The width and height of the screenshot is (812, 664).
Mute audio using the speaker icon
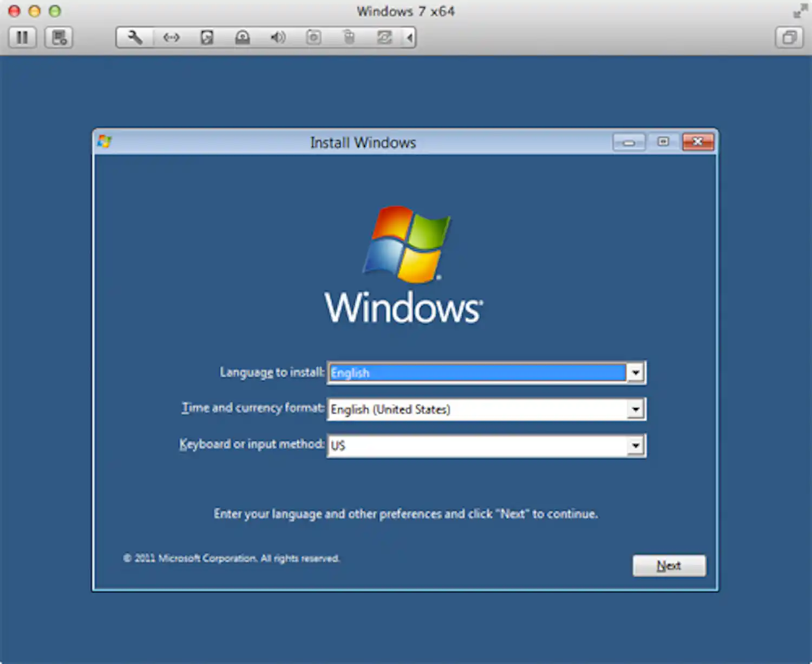pos(278,37)
